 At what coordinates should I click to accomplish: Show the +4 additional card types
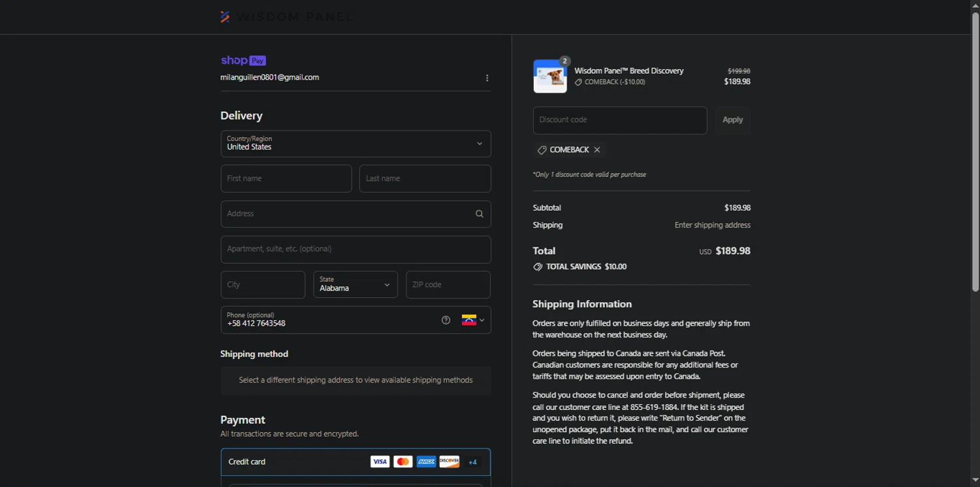pos(472,462)
